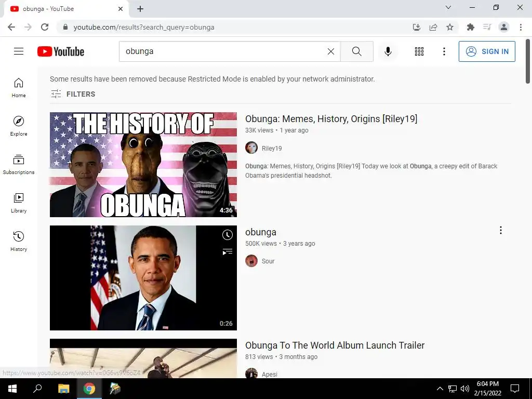Screen dimensions: 532x399
Task: Open 'The History of Obunga' video thumbnail
Action: (x=143, y=165)
